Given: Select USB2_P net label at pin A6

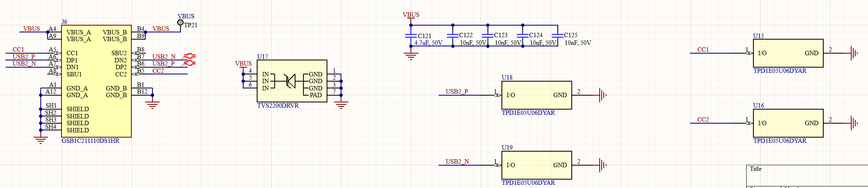Looking at the screenshot, I should (24, 57).
